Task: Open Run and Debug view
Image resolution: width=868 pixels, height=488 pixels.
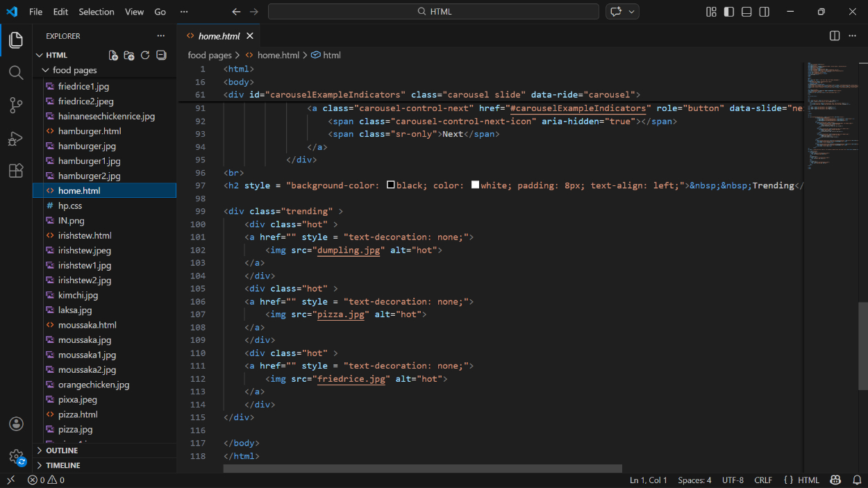Action: click(16, 138)
